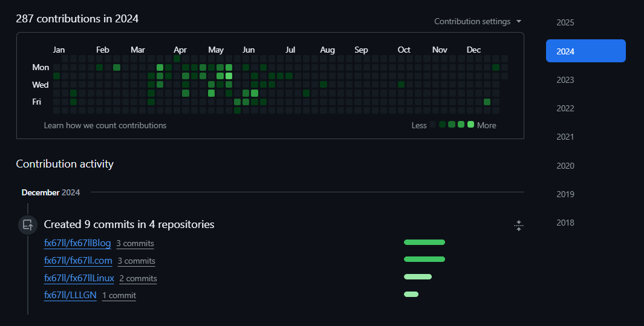644x326 pixels.
Task: Click the LLLGN commits progress bar
Action: click(411, 294)
